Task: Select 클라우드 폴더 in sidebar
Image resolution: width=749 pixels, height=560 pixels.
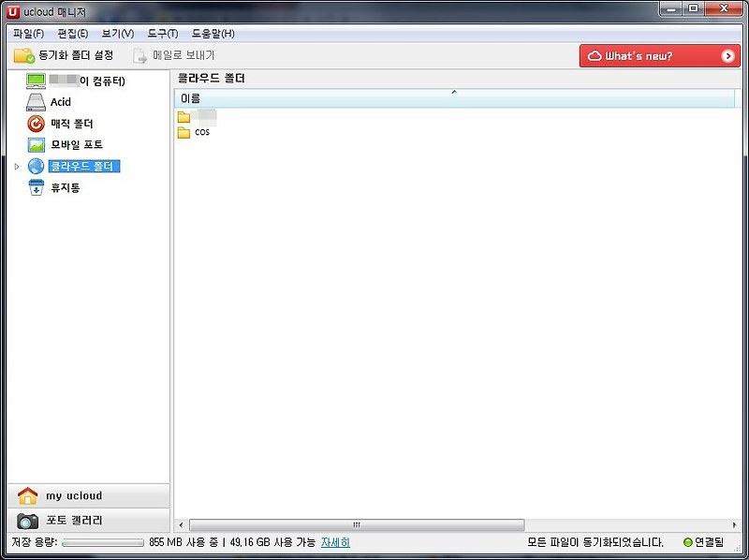Action: 84,167
